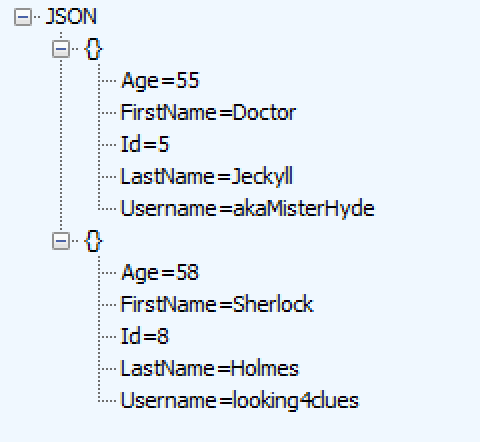Collapse the JSON root node

tap(23, 17)
